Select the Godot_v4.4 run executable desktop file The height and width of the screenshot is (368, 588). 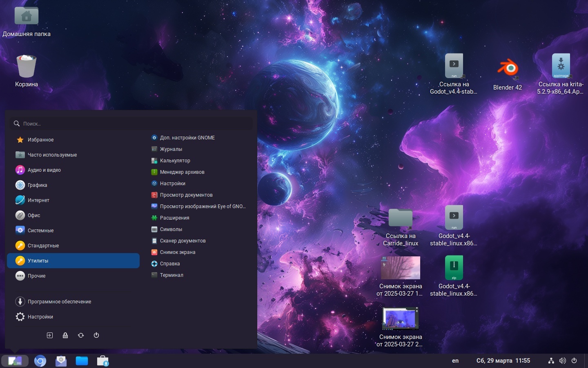[x=454, y=226]
